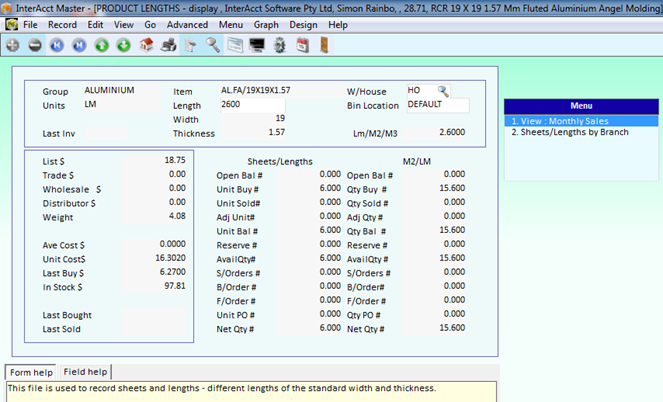This screenshot has height=402, width=663.
Task: Click the In Stock $ value 97.81
Action: [175, 286]
